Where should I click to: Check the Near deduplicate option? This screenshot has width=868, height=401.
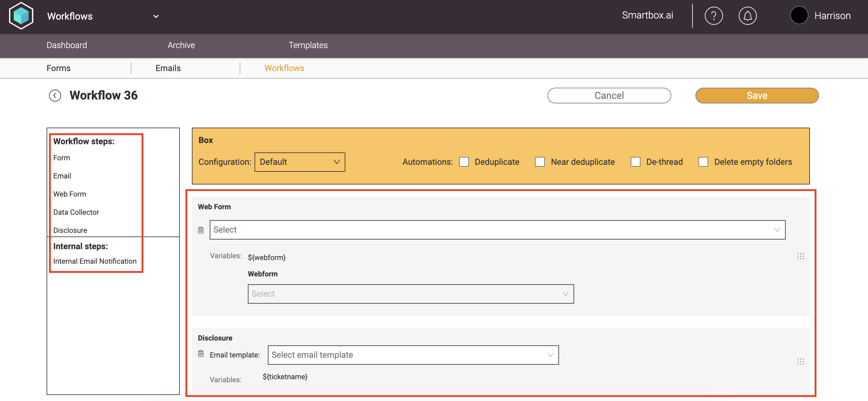(x=540, y=162)
